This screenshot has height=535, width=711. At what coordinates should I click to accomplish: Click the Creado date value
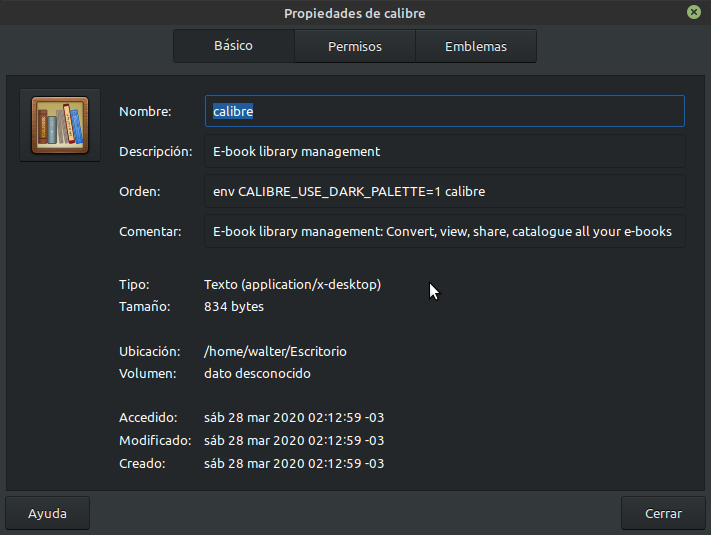294,464
